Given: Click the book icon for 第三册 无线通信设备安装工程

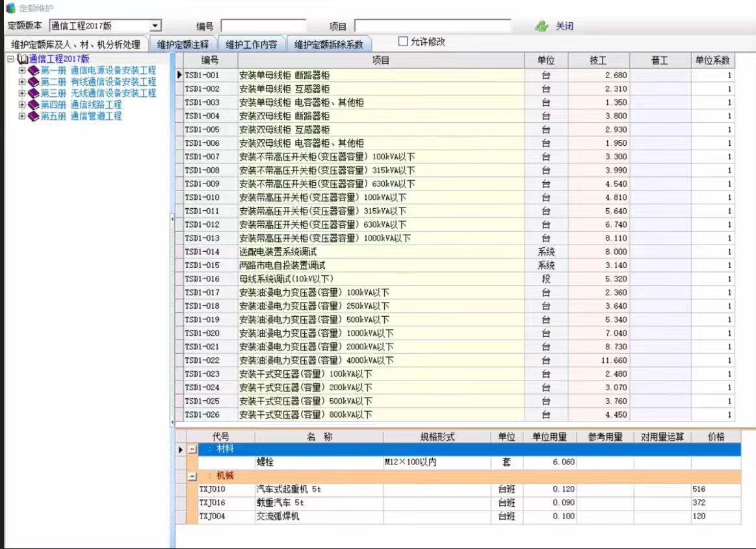Looking at the screenshot, I should click(34, 93).
